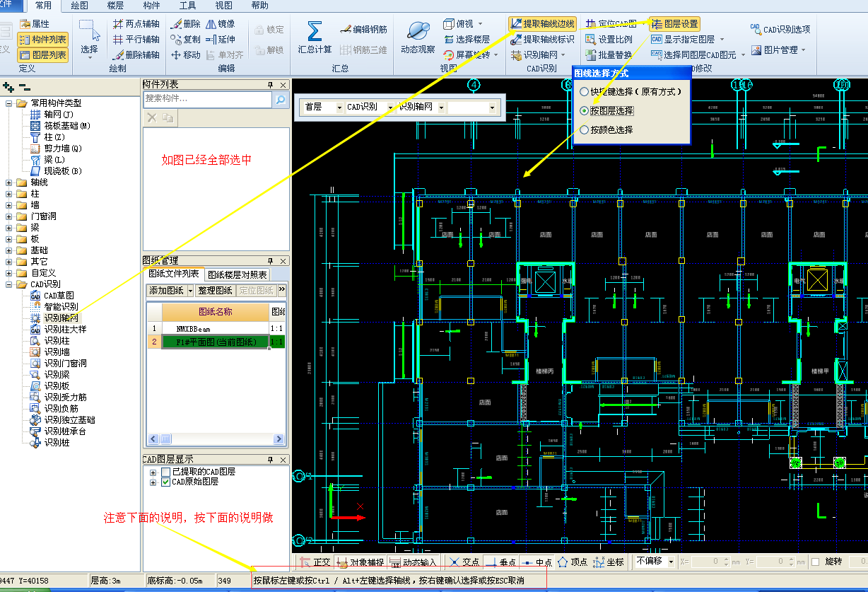This screenshot has width=868, height=592.
Task: Select 识别轴网 in the navigation tree
Action: (61, 318)
